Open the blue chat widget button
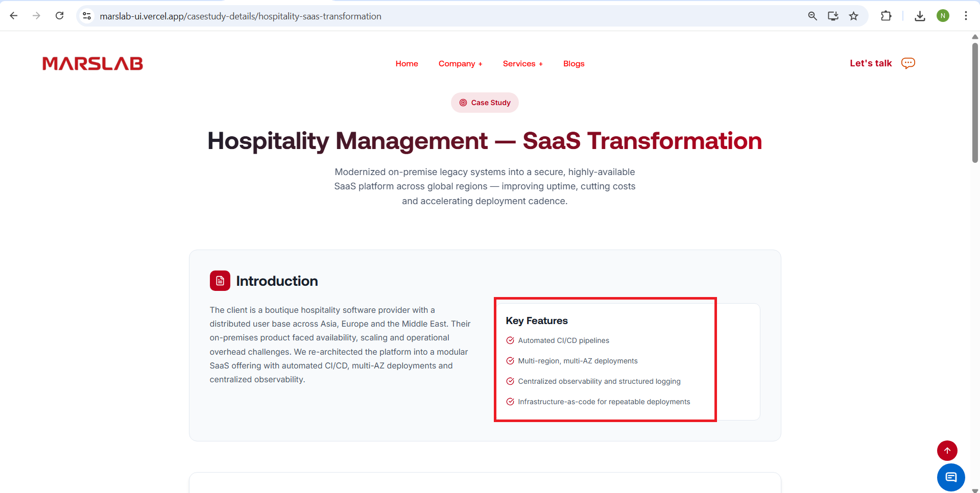 click(950, 477)
